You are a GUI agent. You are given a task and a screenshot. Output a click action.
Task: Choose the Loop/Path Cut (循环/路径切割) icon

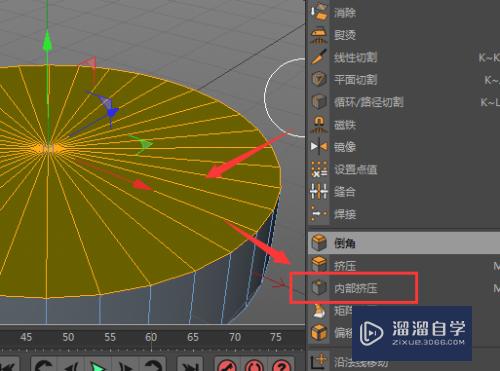319,102
